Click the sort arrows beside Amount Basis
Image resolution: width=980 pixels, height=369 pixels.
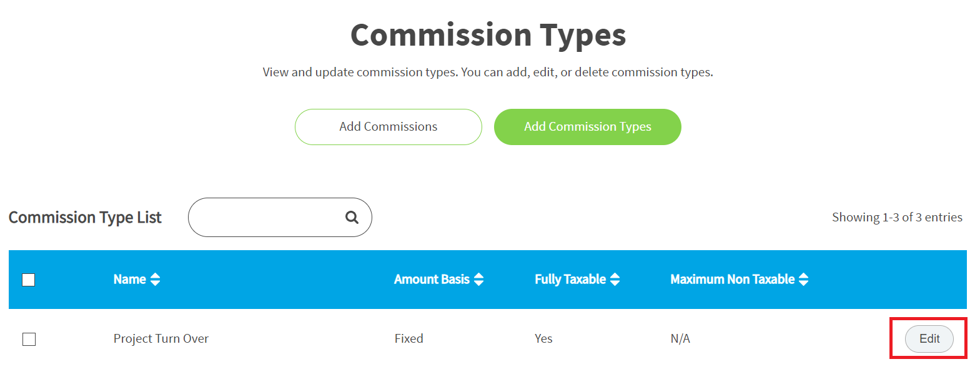(x=479, y=280)
